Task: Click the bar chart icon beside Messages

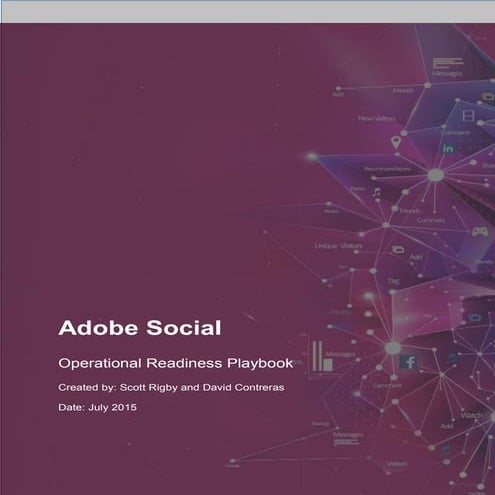Action: click(x=322, y=356)
